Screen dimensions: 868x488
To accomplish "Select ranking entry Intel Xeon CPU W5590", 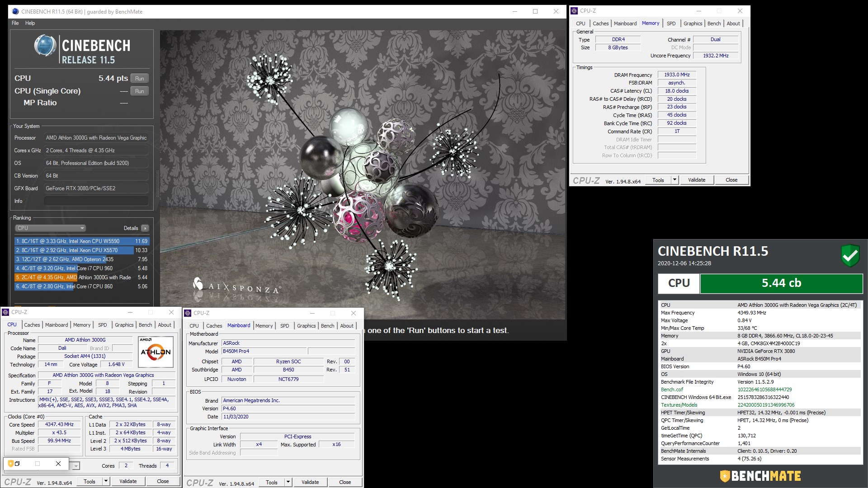I will [x=82, y=241].
